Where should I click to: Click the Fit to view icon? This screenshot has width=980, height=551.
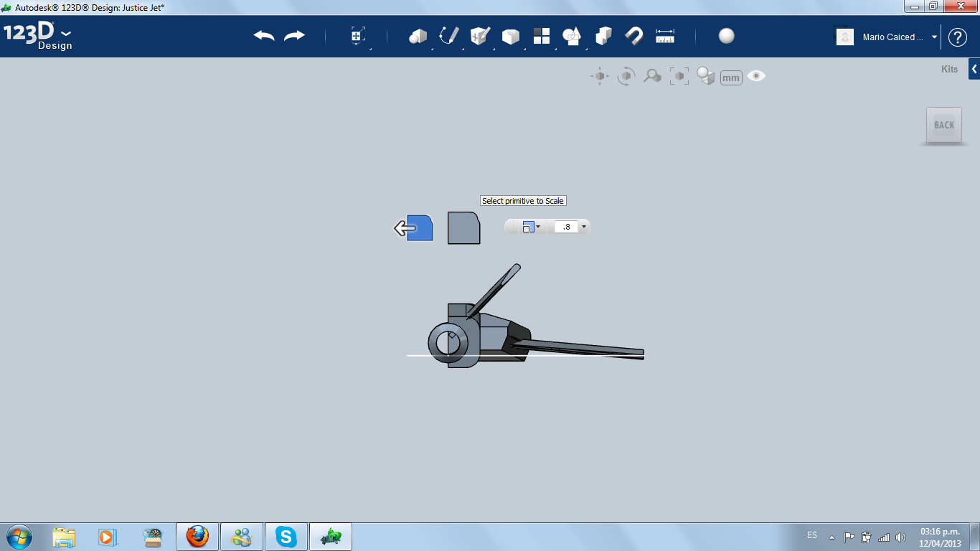point(679,76)
